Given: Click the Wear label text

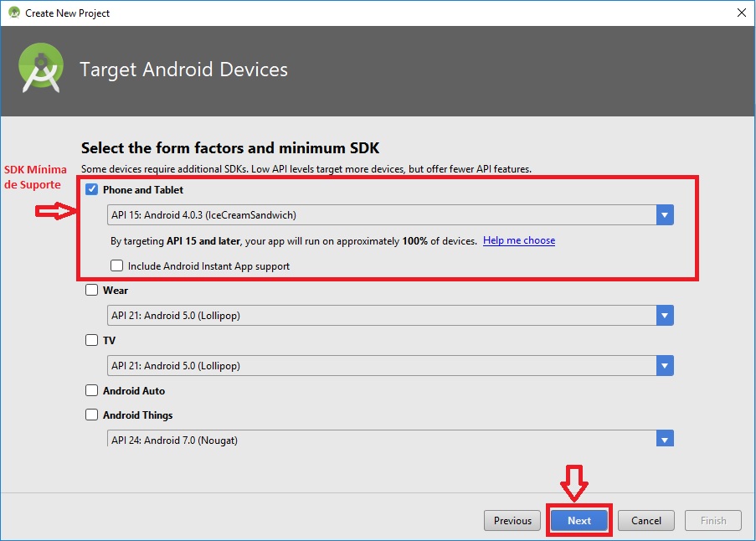Looking at the screenshot, I should 116,291.
